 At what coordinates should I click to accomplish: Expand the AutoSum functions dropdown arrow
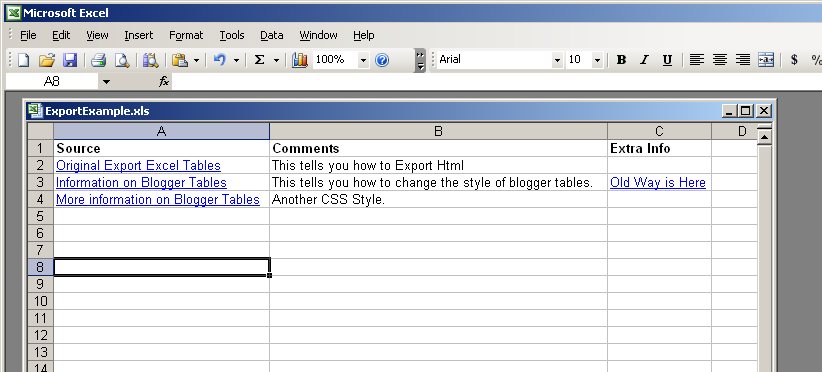[x=276, y=61]
